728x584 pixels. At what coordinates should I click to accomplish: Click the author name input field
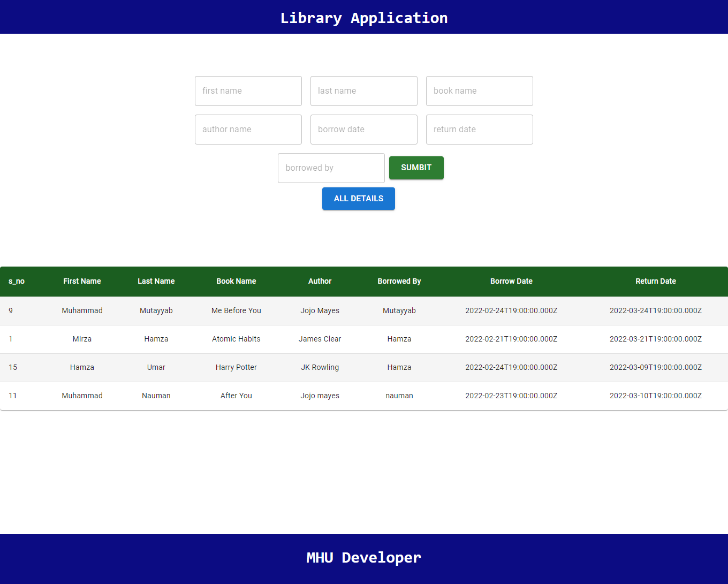click(x=248, y=130)
